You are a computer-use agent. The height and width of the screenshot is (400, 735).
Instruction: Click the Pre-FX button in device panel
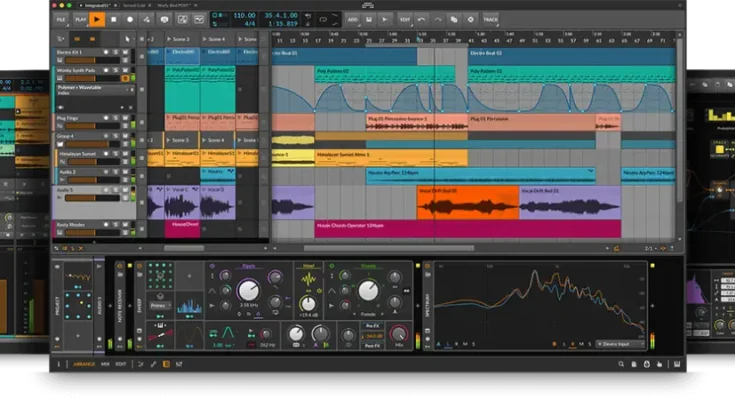(371, 326)
